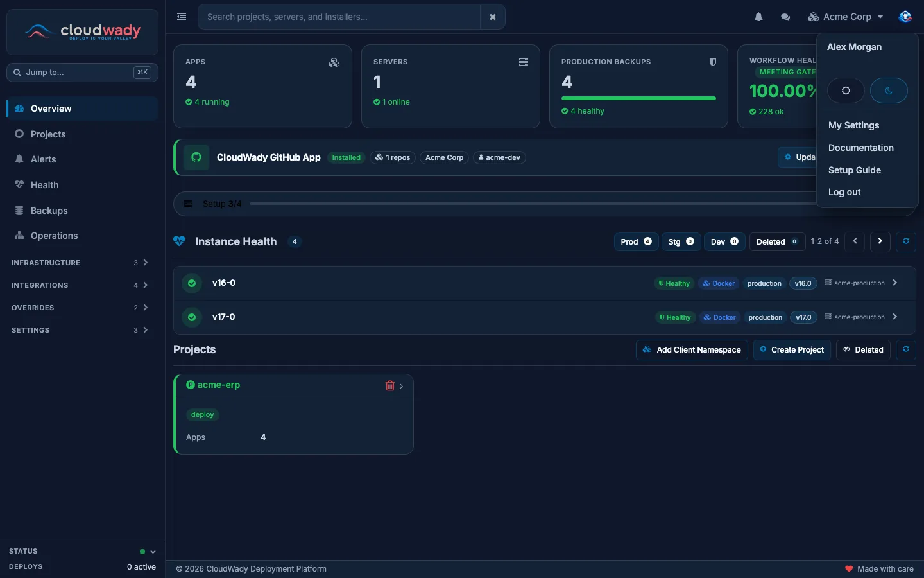Screen dimensions: 924x578
Task: Click the user avatar icon
Action: click(x=905, y=17)
